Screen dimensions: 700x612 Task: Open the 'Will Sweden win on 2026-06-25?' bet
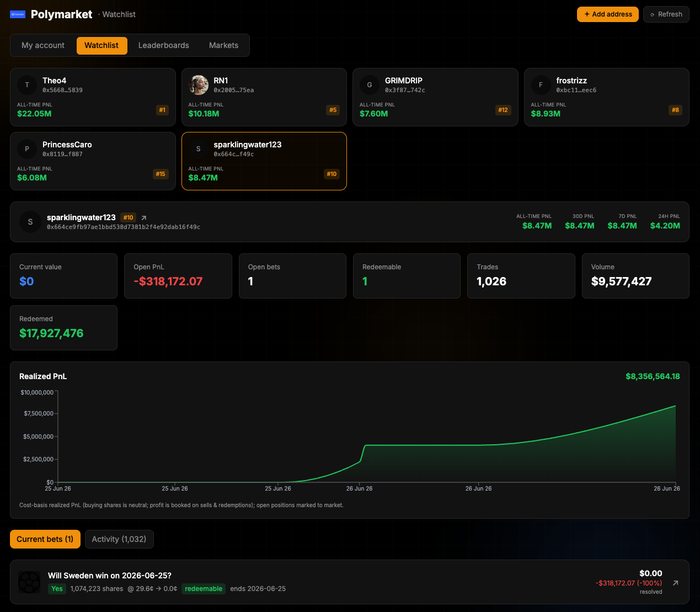pos(350,582)
